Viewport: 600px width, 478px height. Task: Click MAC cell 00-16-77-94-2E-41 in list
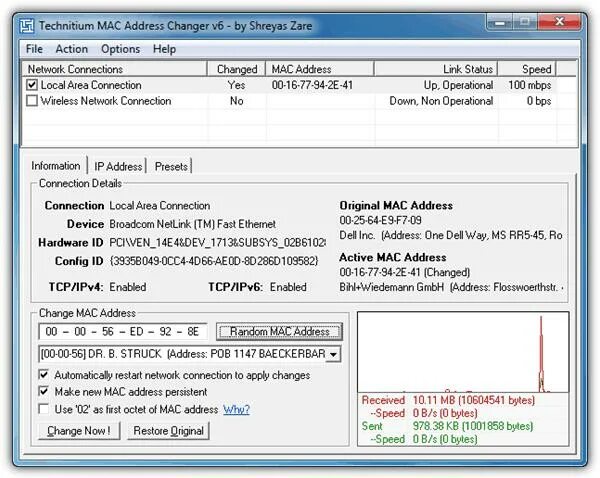pyautogui.click(x=312, y=85)
